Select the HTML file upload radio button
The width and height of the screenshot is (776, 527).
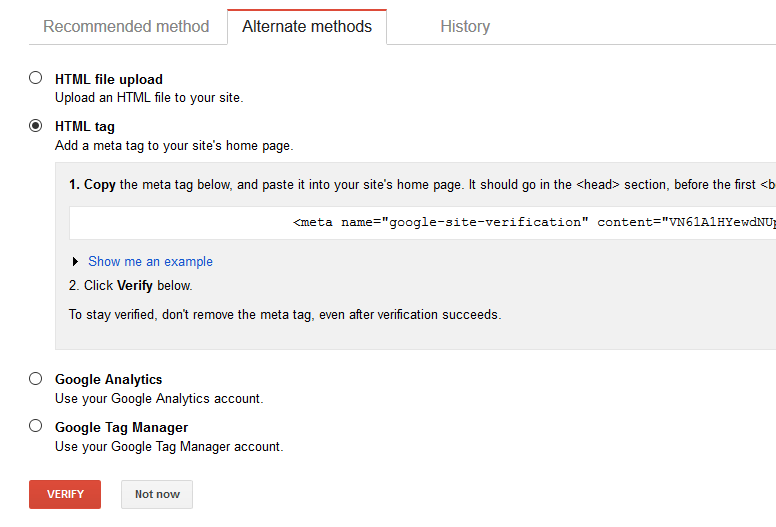[x=36, y=78]
